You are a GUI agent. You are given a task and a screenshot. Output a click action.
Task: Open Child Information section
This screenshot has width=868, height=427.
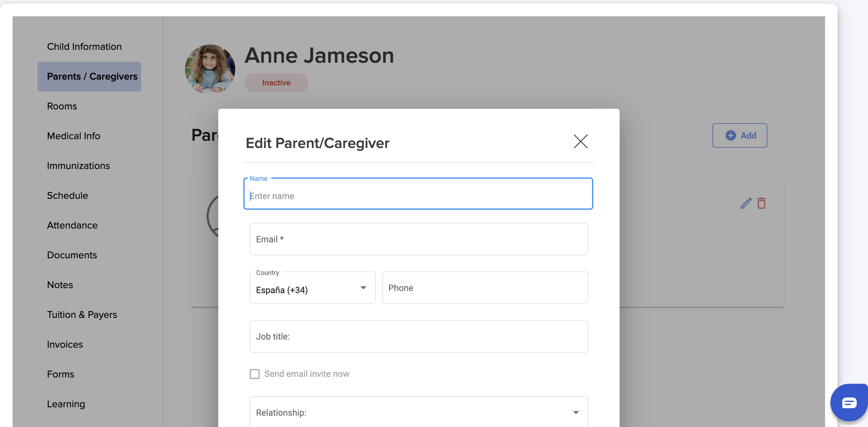pyautogui.click(x=84, y=46)
